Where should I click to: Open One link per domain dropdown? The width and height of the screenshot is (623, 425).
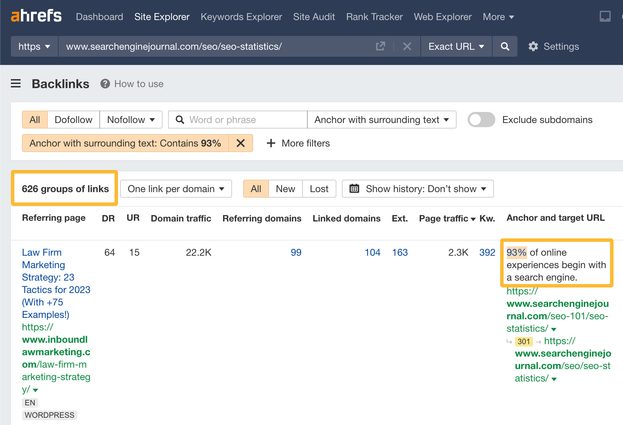pos(176,189)
